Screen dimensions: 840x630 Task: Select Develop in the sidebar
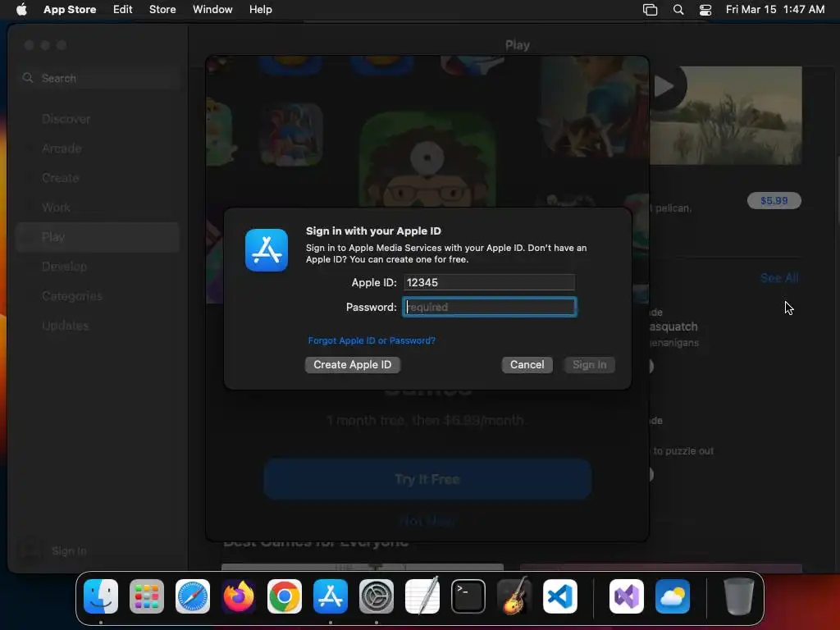click(x=98, y=267)
